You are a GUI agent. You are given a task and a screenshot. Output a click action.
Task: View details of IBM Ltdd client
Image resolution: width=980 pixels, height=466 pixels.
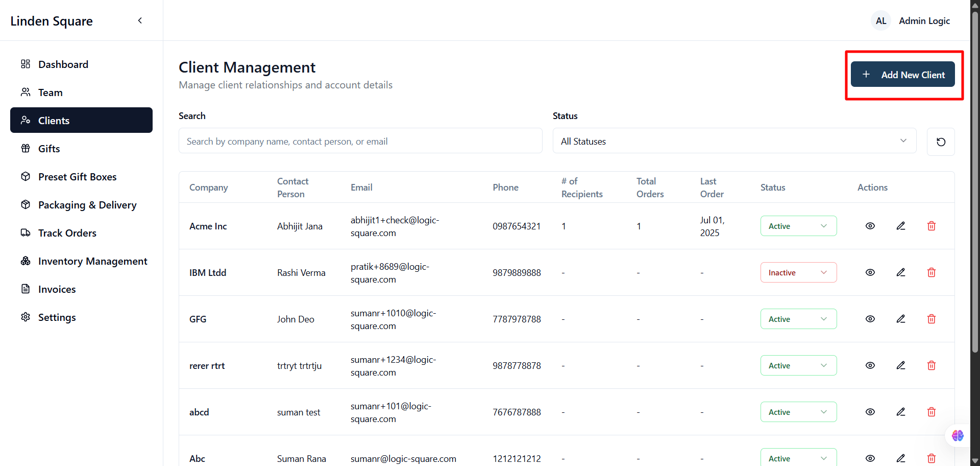click(870, 272)
